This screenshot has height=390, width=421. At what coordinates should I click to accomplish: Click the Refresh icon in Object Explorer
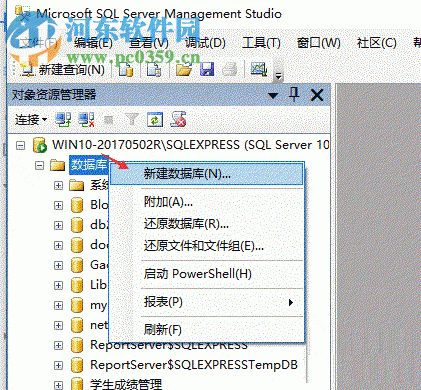point(155,120)
